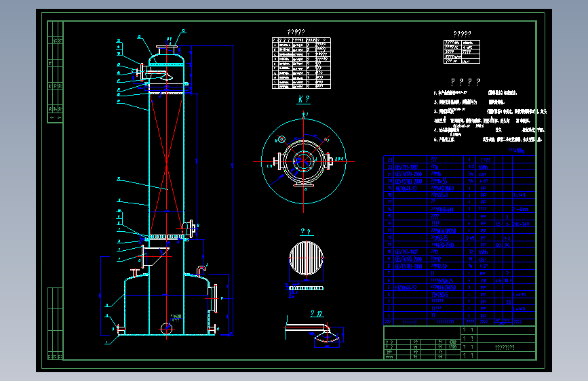Select quantity '117' in the parts list
The image size is (588, 381).
pos(471,167)
